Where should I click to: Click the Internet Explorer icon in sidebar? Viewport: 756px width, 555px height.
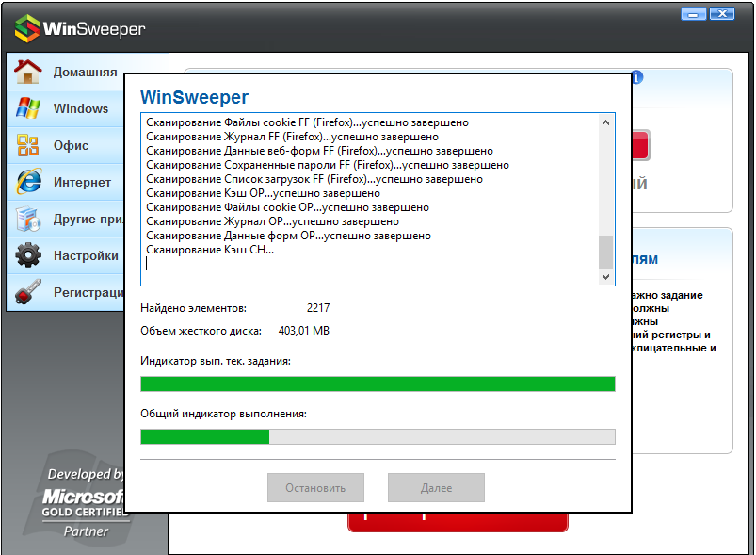point(28,182)
